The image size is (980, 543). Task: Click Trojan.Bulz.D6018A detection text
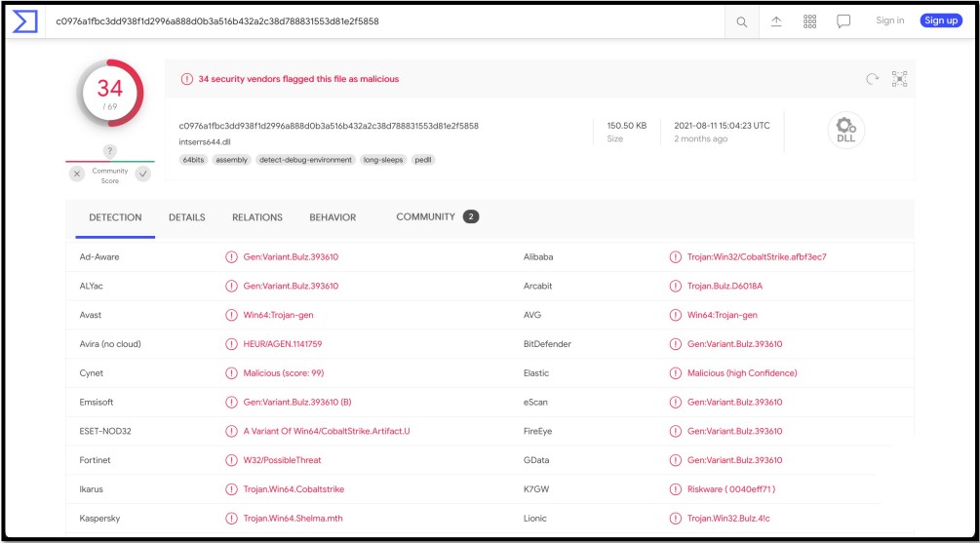pos(725,287)
